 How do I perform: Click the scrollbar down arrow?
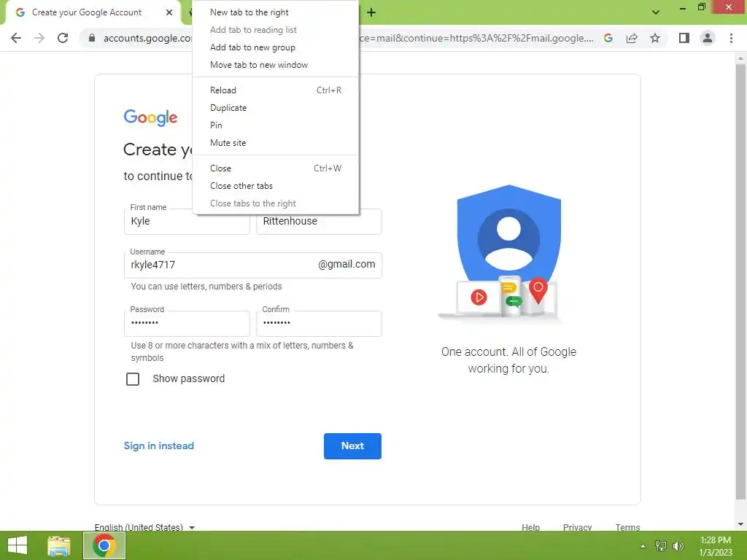[x=740, y=524]
